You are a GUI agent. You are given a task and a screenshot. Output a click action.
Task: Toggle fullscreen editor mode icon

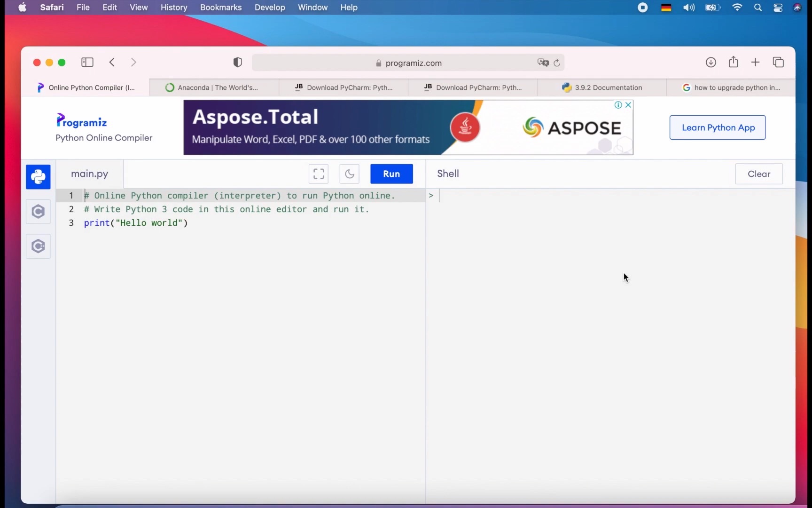click(319, 174)
